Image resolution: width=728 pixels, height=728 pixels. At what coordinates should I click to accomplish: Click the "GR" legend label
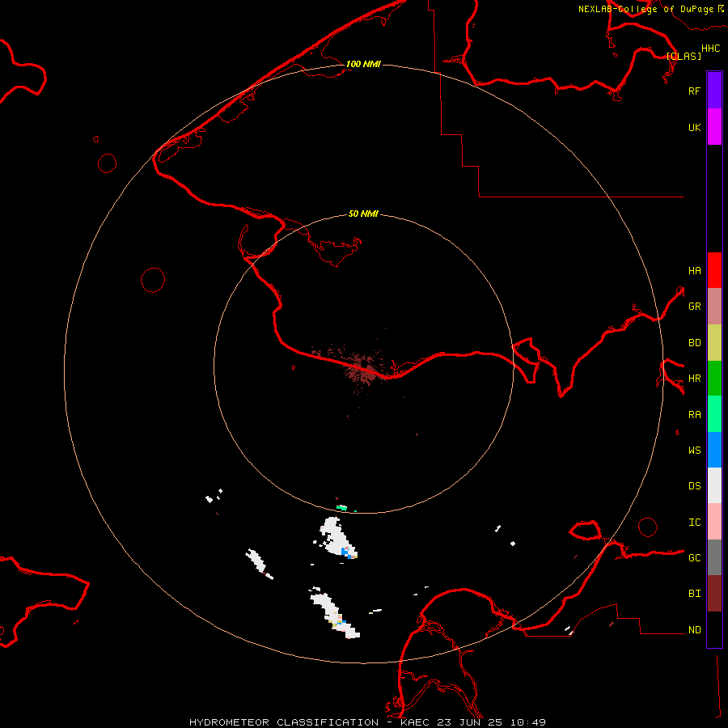tap(694, 307)
